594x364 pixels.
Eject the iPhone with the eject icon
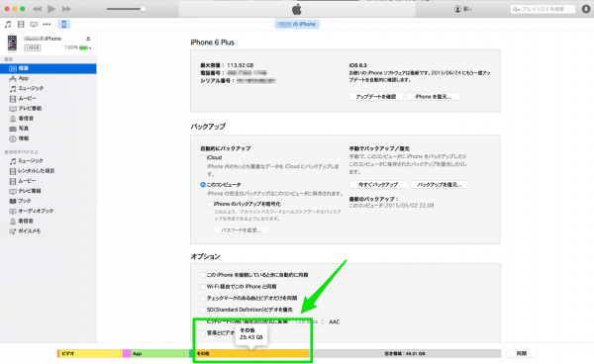click(x=88, y=39)
